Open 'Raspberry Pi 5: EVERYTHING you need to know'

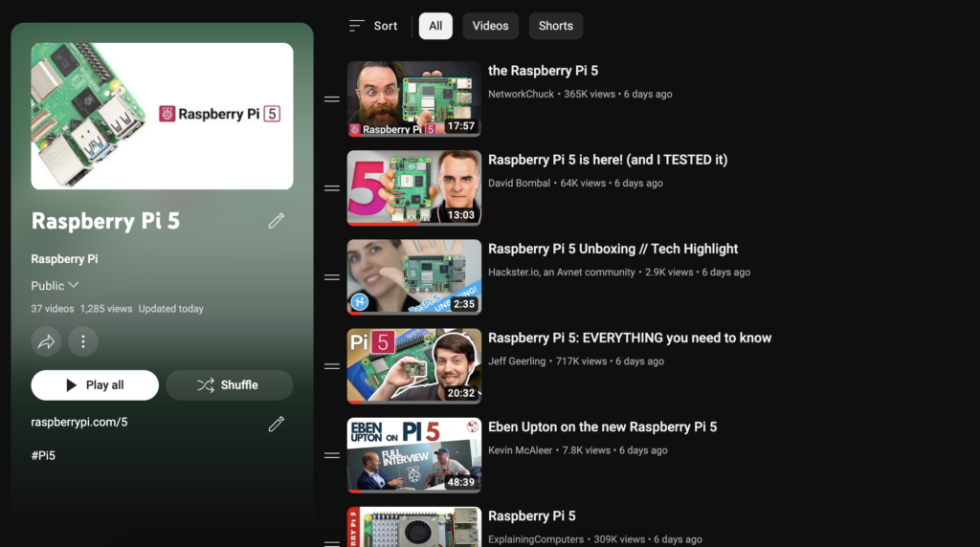coord(630,338)
